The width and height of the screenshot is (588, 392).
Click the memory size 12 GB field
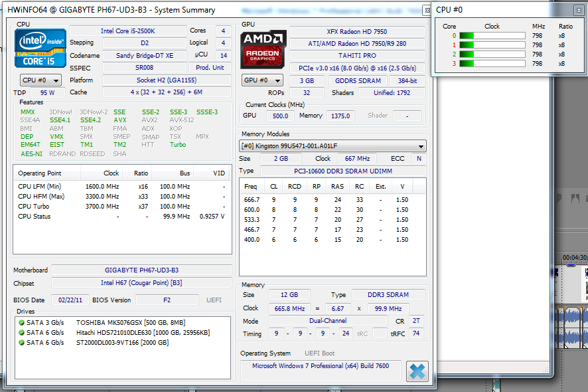[x=289, y=295]
